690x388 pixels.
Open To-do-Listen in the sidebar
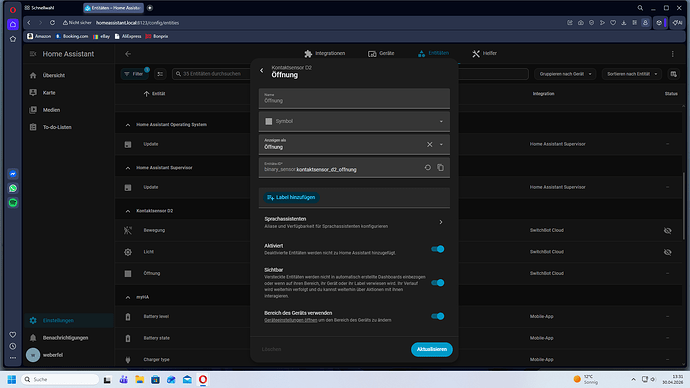pyautogui.click(x=68, y=127)
